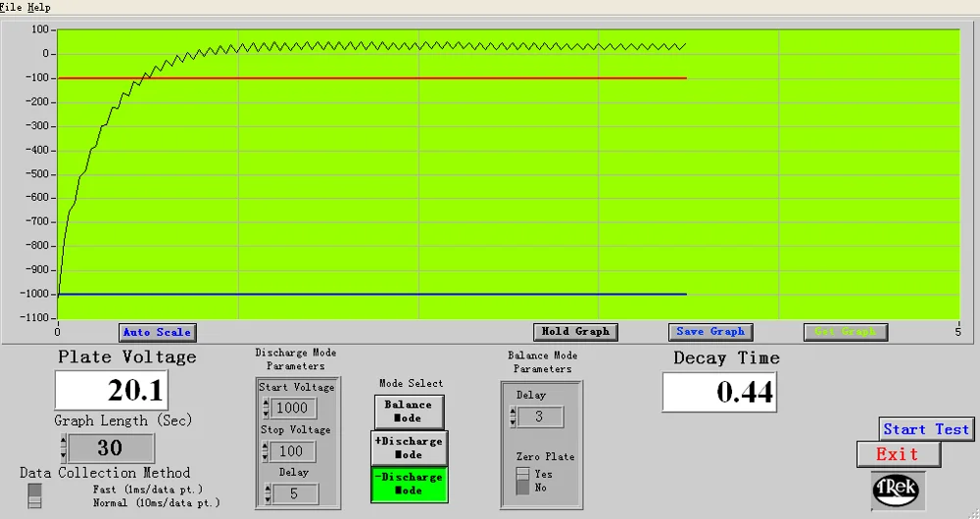The image size is (980, 519).
Task: Select Balance Mode
Action: [408, 411]
